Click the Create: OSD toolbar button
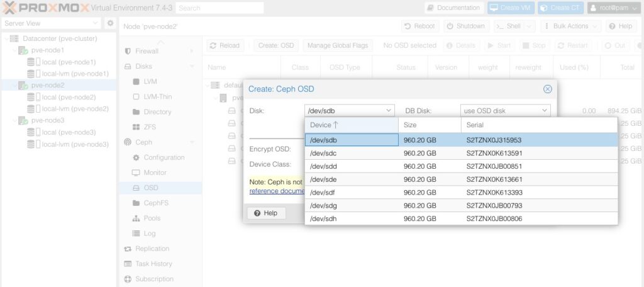The height and width of the screenshot is (287, 644). pyautogui.click(x=276, y=46)
